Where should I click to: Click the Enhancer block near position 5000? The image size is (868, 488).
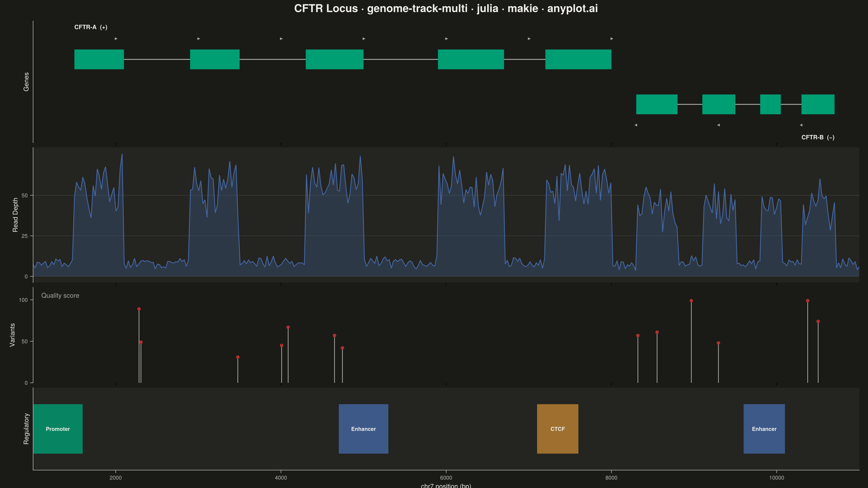(363, 429)
